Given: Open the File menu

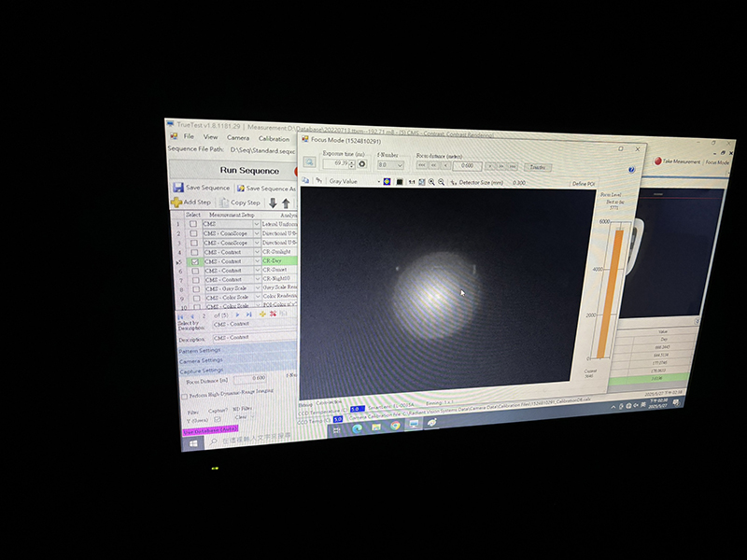Looking at the screenshot, I should coord(189,136).
